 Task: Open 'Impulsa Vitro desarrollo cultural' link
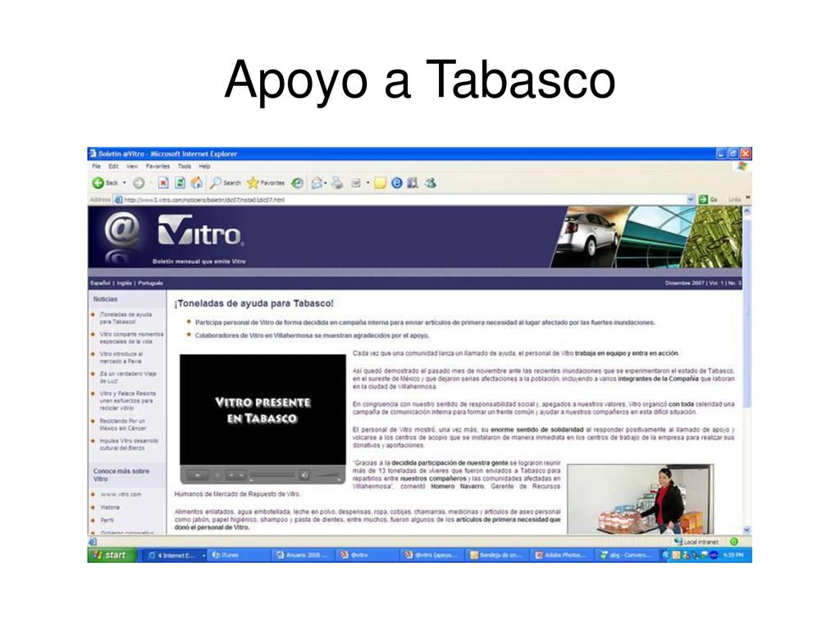129,444
